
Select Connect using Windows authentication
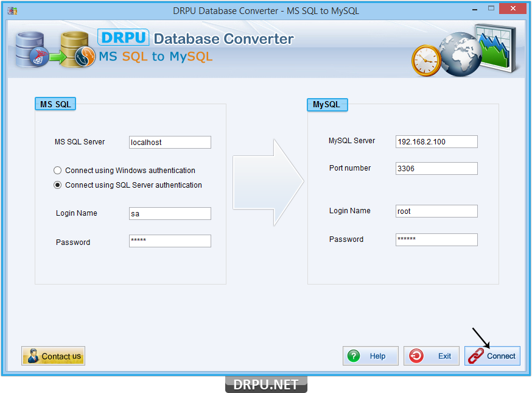[x=125, y=170]
